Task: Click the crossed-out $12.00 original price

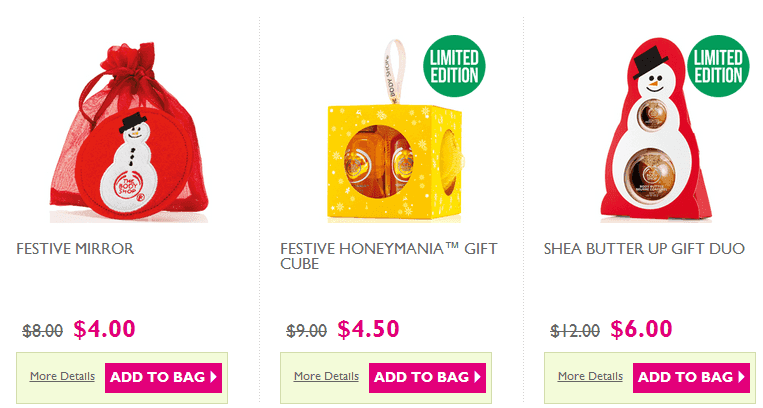Action: 575,331
